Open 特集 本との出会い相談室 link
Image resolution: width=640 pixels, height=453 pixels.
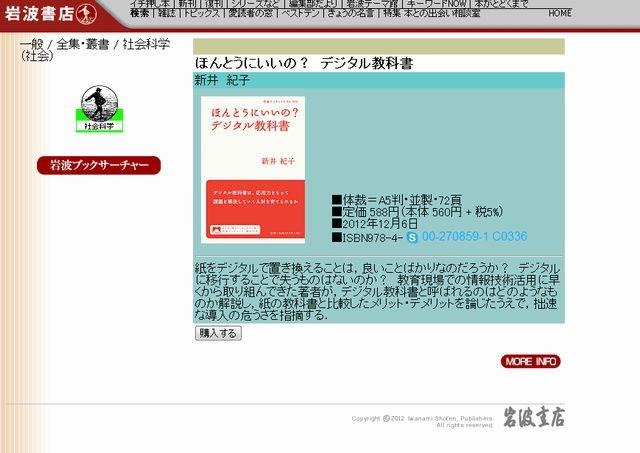coord(432,13)
